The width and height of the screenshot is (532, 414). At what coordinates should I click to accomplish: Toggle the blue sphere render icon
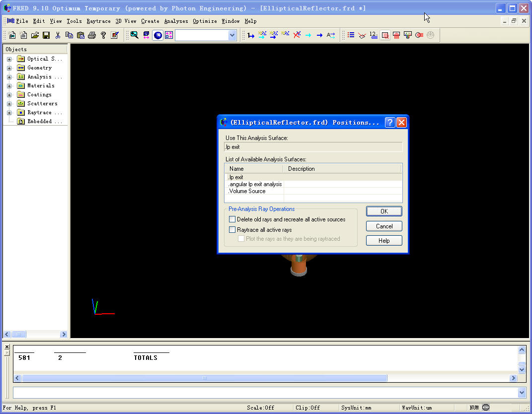pyautogui.click(x=158, y=35)
